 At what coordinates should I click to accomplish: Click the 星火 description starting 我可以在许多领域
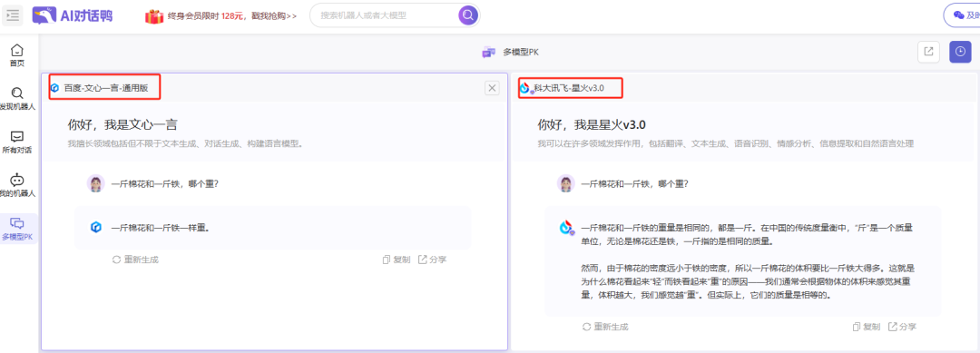(x=726, y=143)
